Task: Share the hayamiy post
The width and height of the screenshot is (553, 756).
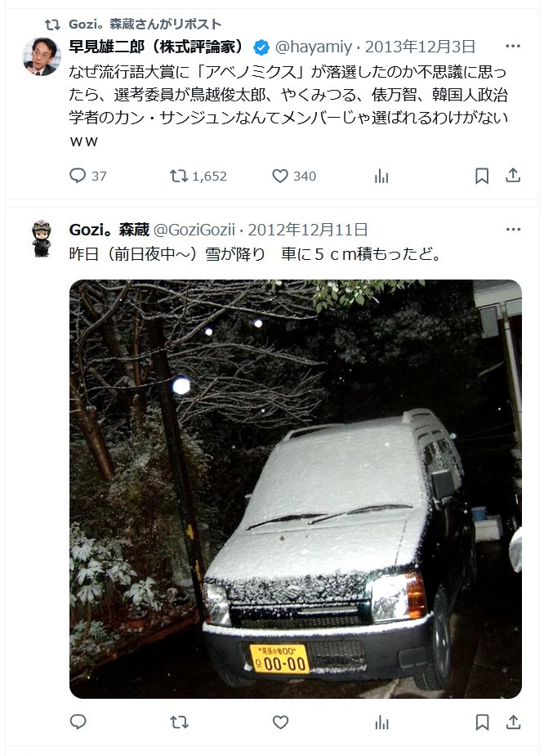Action: (513, 176)
